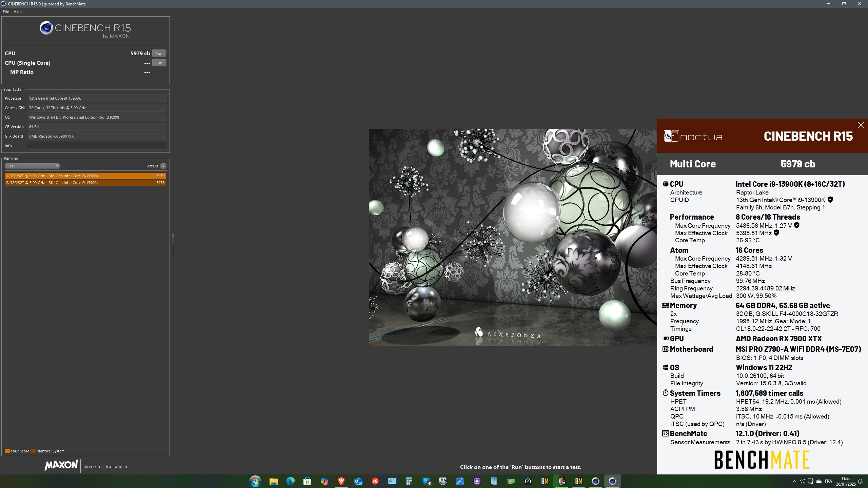Open the File menu
868x488 pixels.
pyautogui.click(x=6, y=12)
